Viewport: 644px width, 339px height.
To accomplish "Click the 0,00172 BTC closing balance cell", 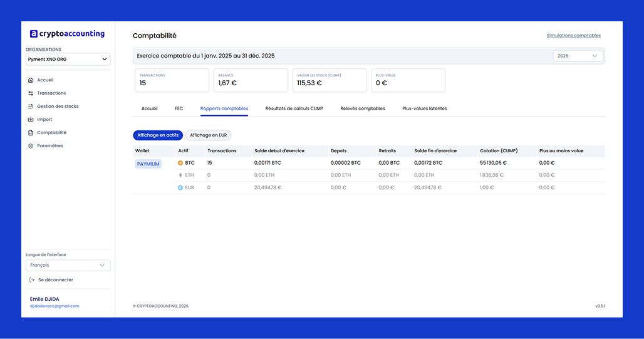I will click(x=428, y=163).
